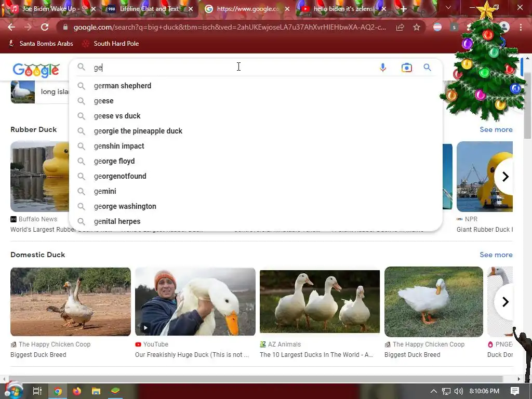
Task: Open a new browser tab
Action: (x=403, y=9)
